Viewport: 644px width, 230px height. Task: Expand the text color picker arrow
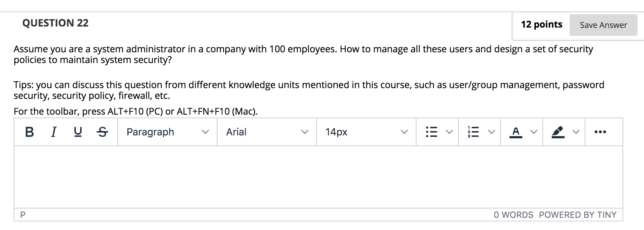(534, 132)
